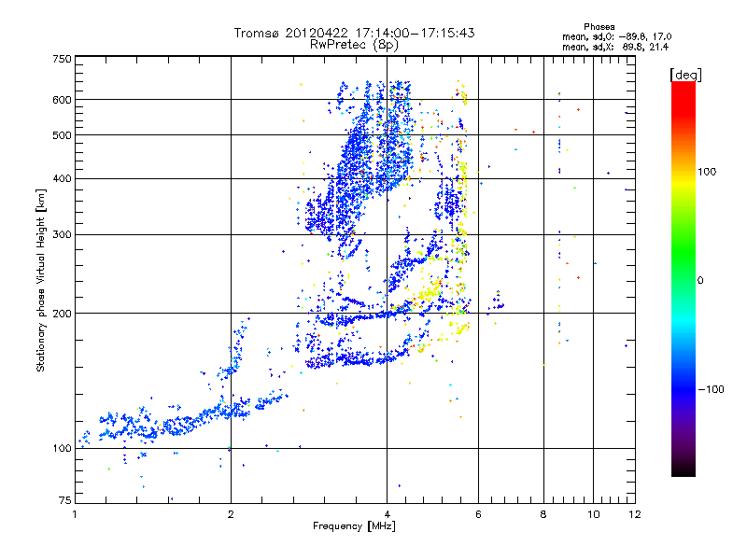Click the 'Frequency [MHz]' axis label
747x560 pixels.
click(354, 526)
